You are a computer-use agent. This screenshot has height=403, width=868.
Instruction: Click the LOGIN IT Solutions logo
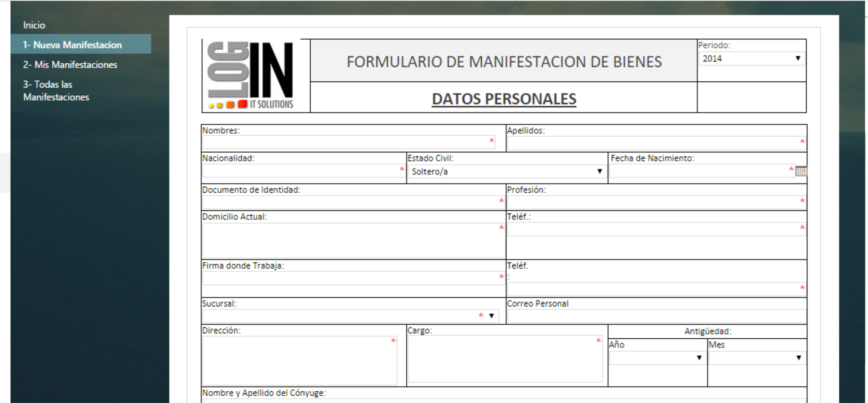coord(251,76)
